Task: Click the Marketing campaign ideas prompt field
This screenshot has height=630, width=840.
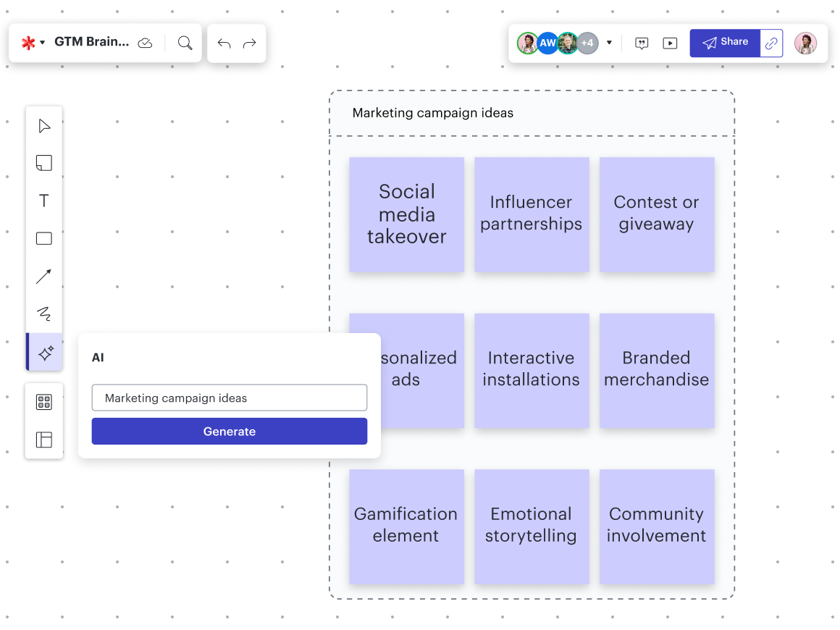Action: [x=229, y=398]
